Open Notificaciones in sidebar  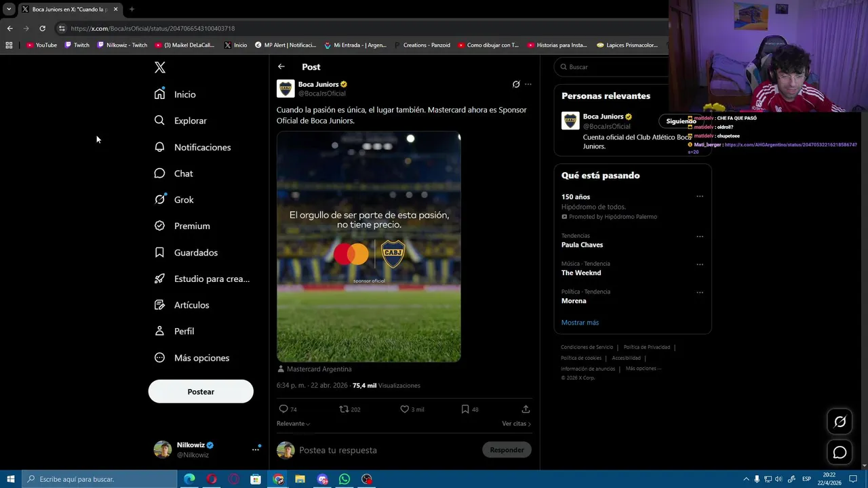pos(193,147)
